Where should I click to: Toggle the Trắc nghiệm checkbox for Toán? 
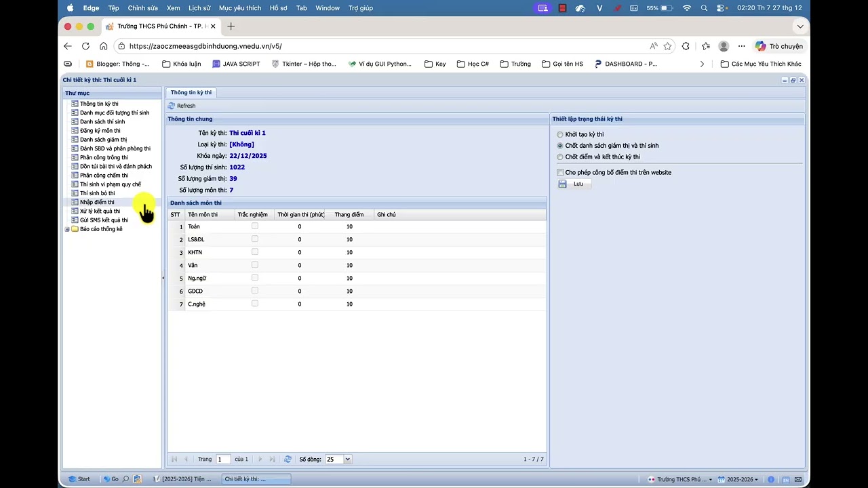pos(255,226)
